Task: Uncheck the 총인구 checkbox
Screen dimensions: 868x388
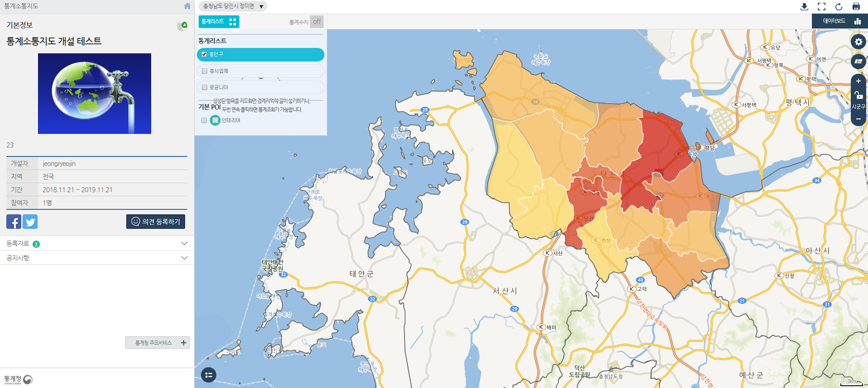Action: 204,54
